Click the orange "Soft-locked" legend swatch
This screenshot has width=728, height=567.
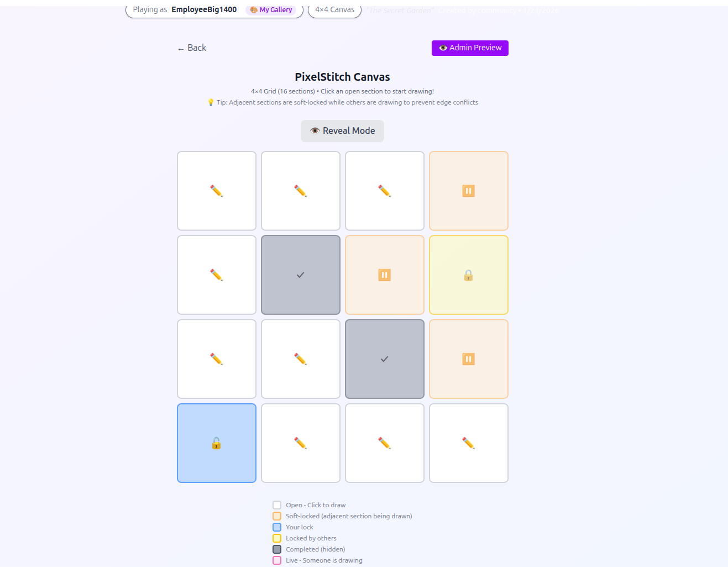[277, 516]
